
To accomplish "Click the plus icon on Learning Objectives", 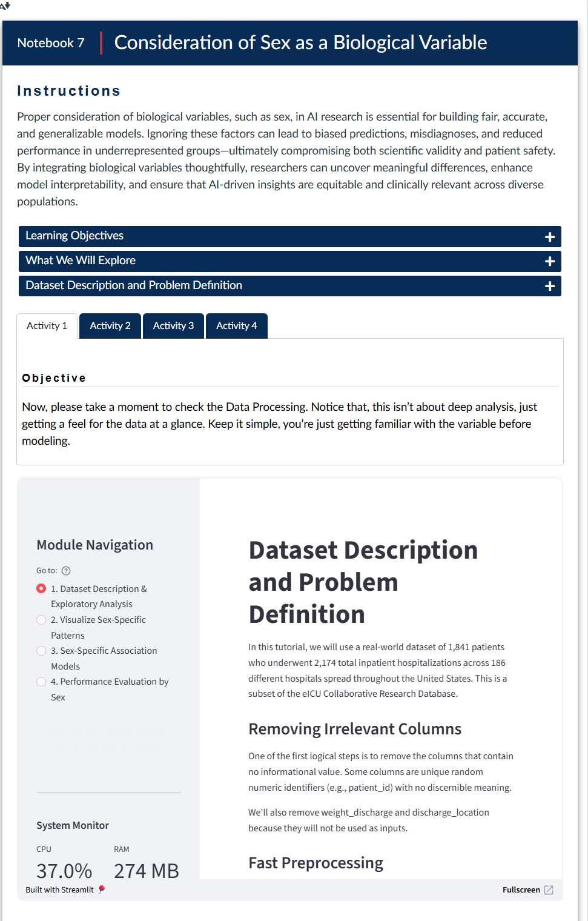I will pyautogui.click(x=550, y=237).
